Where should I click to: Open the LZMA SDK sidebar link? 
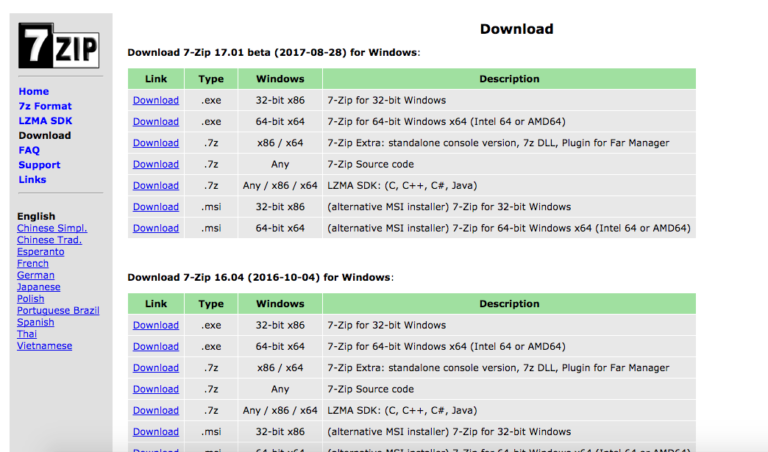click(x=44, y=121)
